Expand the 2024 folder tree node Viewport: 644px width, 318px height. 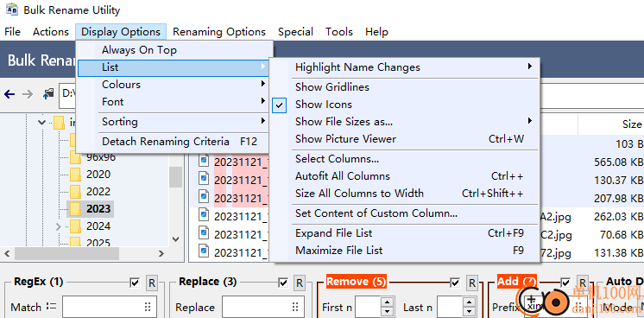58,226
